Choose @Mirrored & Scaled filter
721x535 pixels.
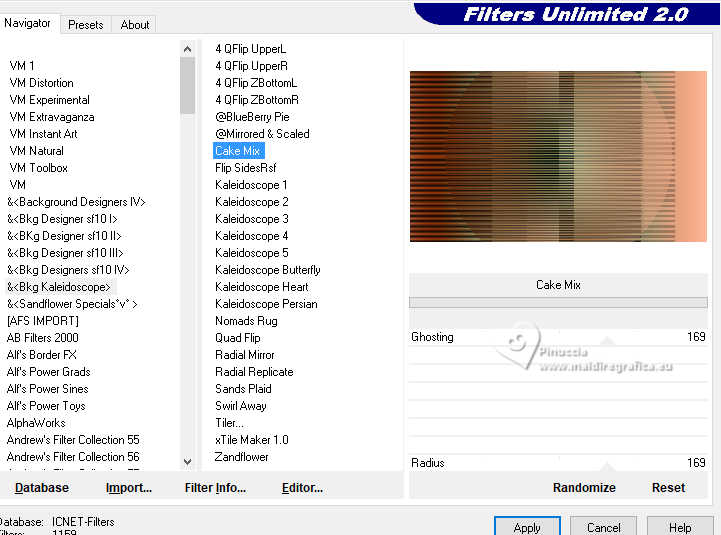262,134
